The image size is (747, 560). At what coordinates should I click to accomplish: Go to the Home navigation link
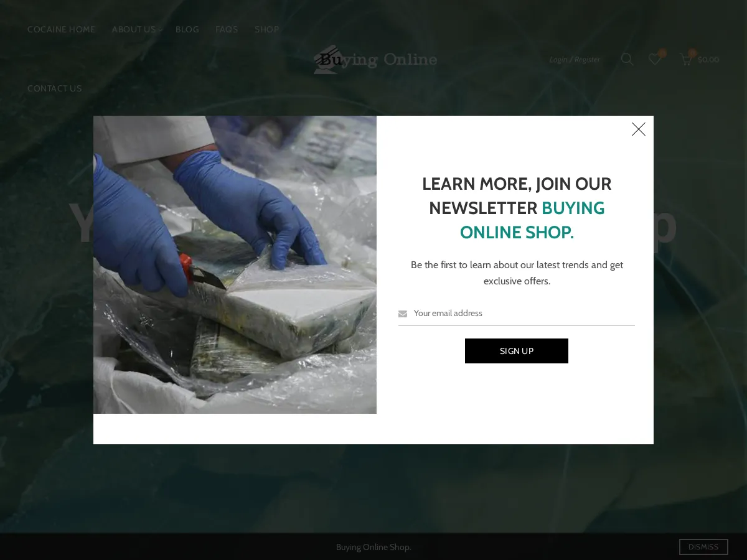click(x=61, y=29)
